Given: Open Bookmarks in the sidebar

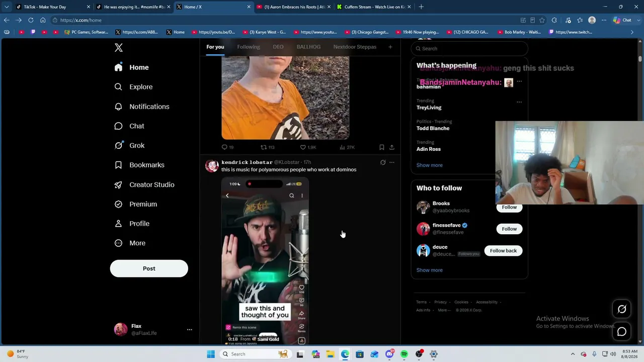Looking at the screenshot, I should (x=139, y=165).
